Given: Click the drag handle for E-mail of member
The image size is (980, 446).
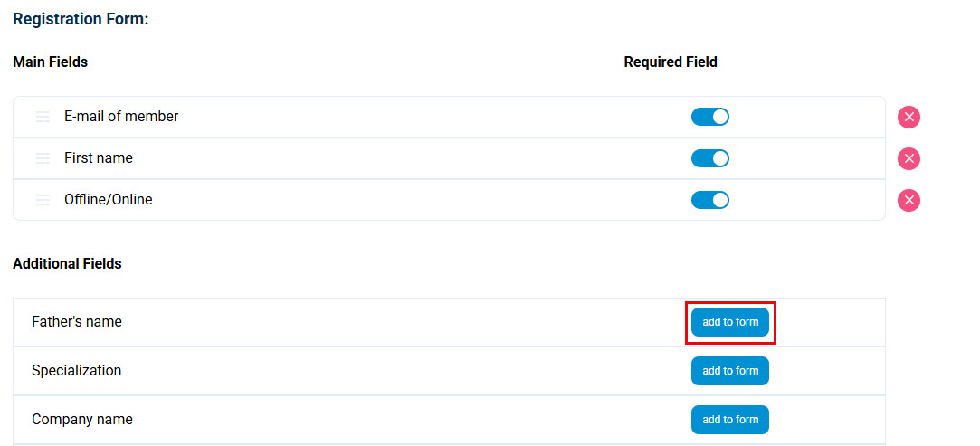Looking at the screenshot, I should (x=43, y=117).
